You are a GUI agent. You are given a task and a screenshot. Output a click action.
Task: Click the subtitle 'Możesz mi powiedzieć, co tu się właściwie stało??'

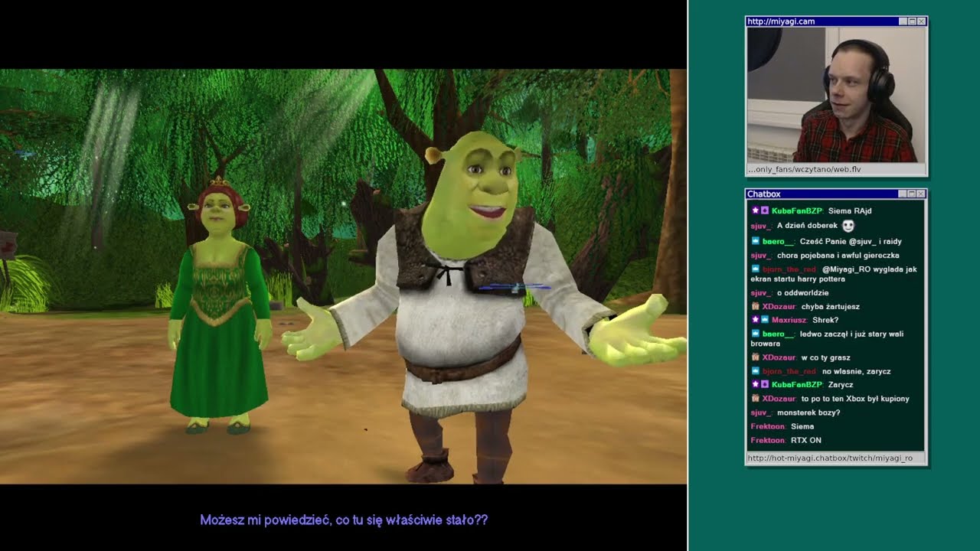click(344, 520)
